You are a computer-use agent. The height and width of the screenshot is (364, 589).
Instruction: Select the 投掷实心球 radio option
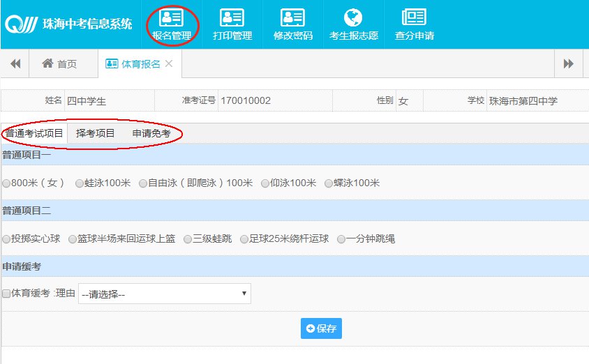[6, 239]
